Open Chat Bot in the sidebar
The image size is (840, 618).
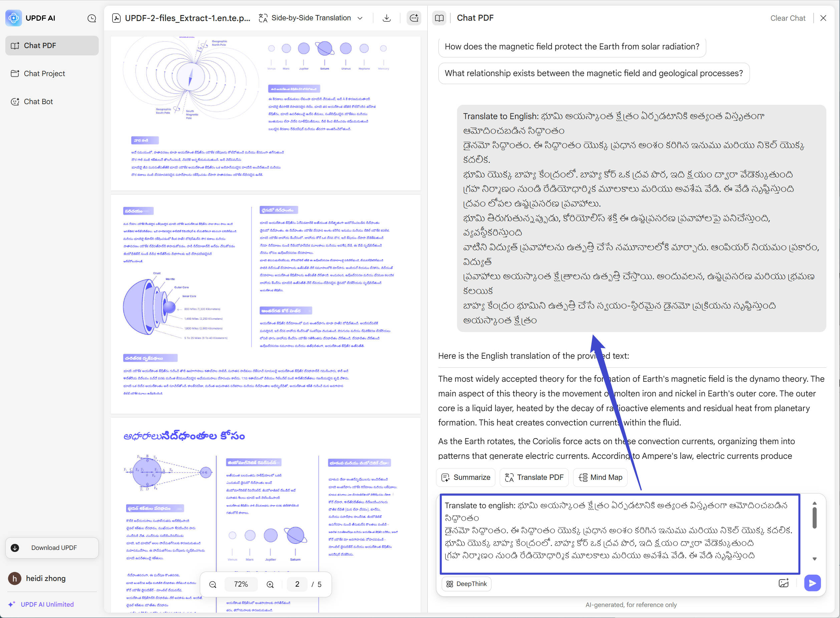tap(52, 101)
